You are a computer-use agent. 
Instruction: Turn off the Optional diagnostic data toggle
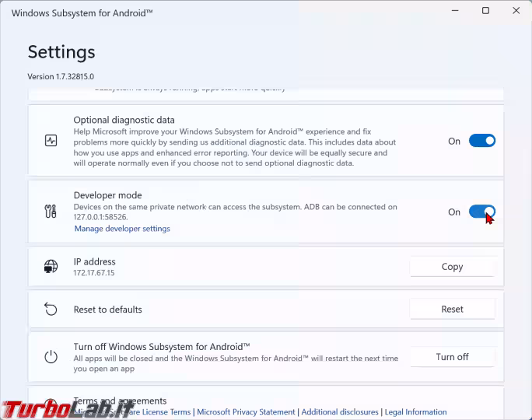coord(482,141)
